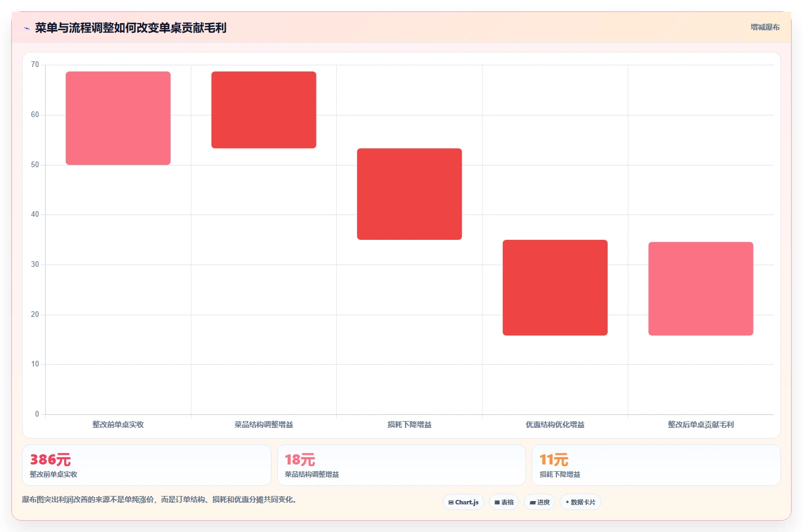Click the card caption 菜品结构调整增益 under 18元

[312, 475]
